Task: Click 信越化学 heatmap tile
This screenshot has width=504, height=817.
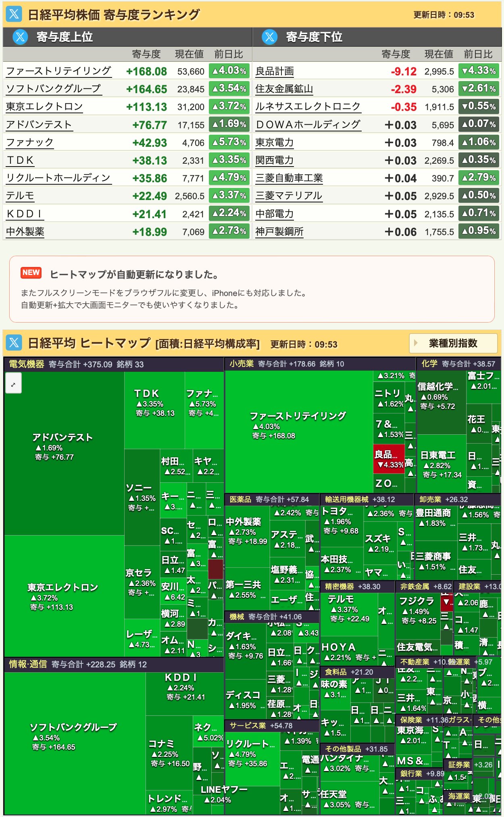Action: point(441,402)
